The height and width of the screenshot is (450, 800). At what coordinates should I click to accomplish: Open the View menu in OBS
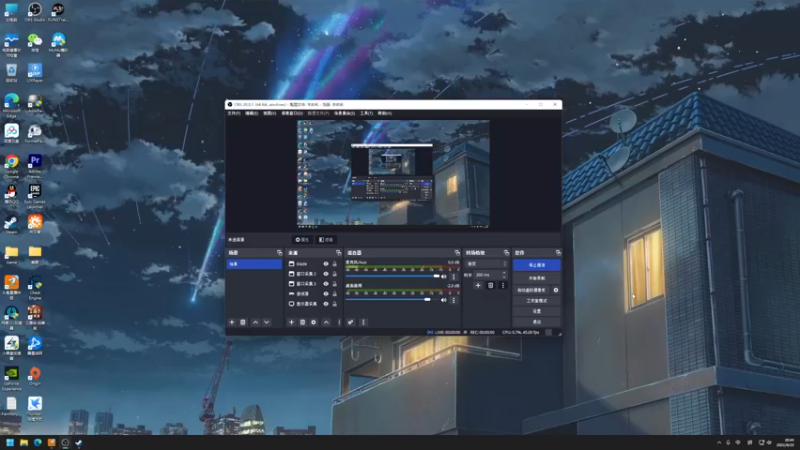(269, 113)
